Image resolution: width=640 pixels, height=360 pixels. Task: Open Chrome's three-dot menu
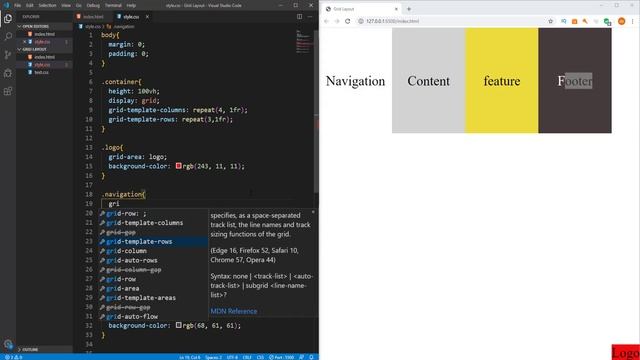[633, 21]
